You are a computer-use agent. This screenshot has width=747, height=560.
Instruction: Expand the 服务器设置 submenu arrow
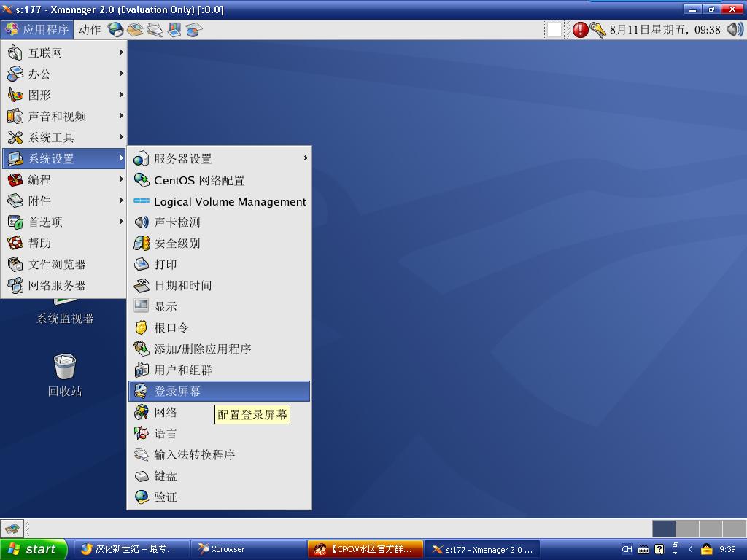click(306, 158)
